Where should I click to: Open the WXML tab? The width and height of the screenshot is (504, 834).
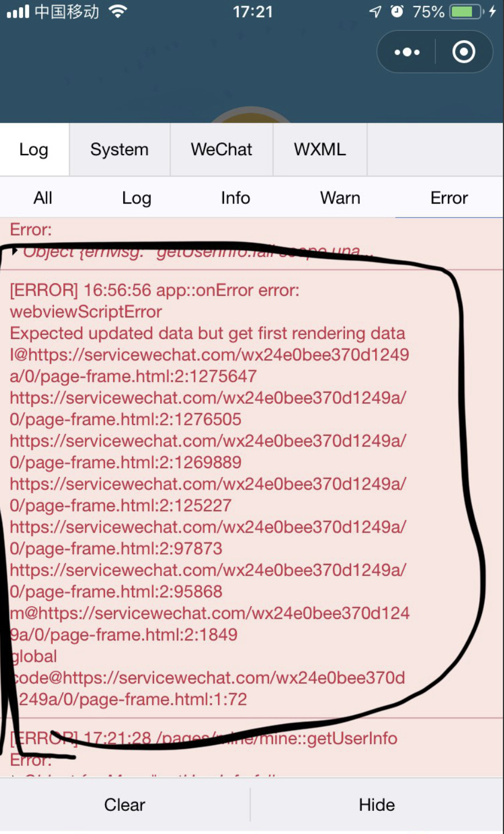[320, 150]
